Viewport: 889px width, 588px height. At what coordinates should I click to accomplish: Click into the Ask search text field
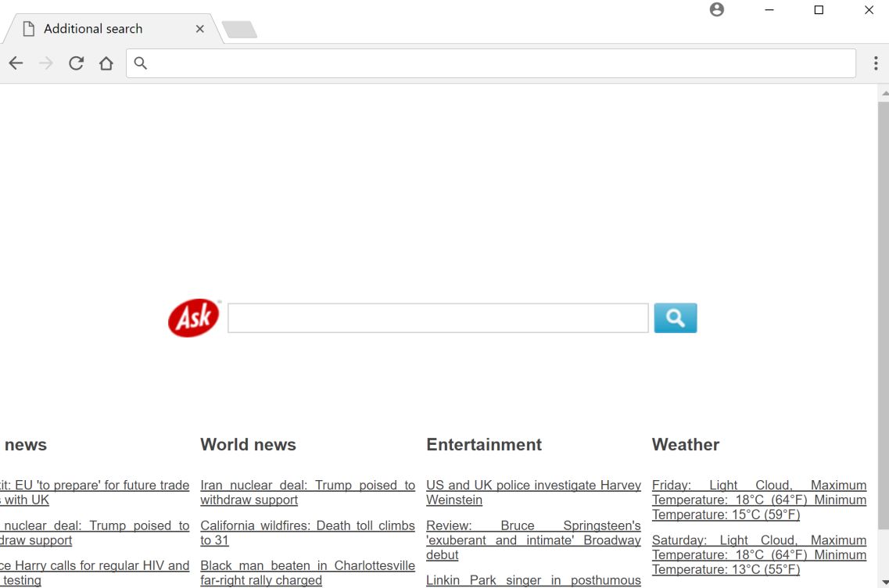pyautogui.click(x=438, y=318)
